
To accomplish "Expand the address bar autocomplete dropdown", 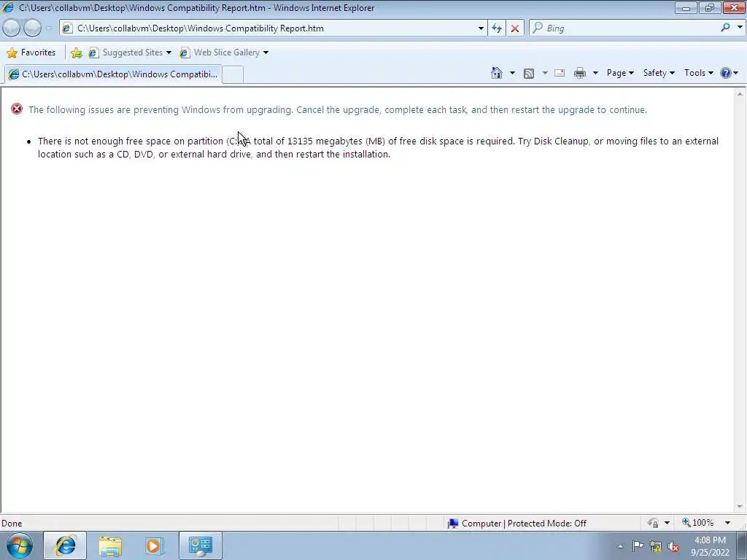I will 481,28.
